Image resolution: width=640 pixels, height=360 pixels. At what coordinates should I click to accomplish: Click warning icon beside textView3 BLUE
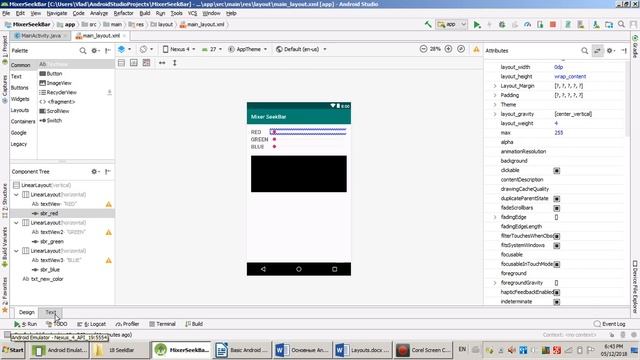coord(109,260)
